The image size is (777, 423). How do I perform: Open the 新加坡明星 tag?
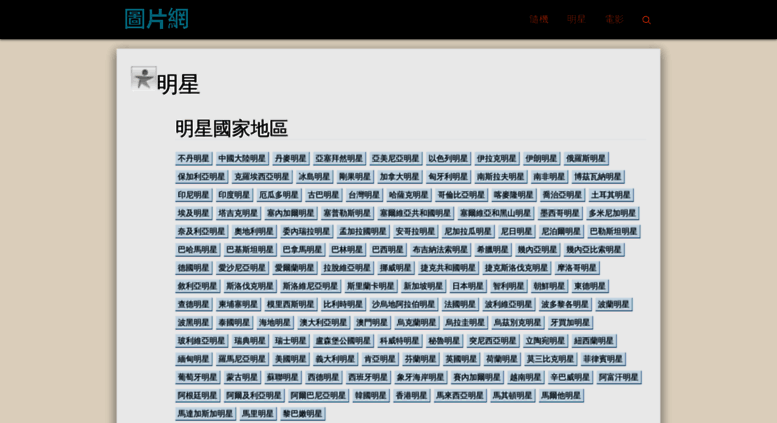coord(424,287)
